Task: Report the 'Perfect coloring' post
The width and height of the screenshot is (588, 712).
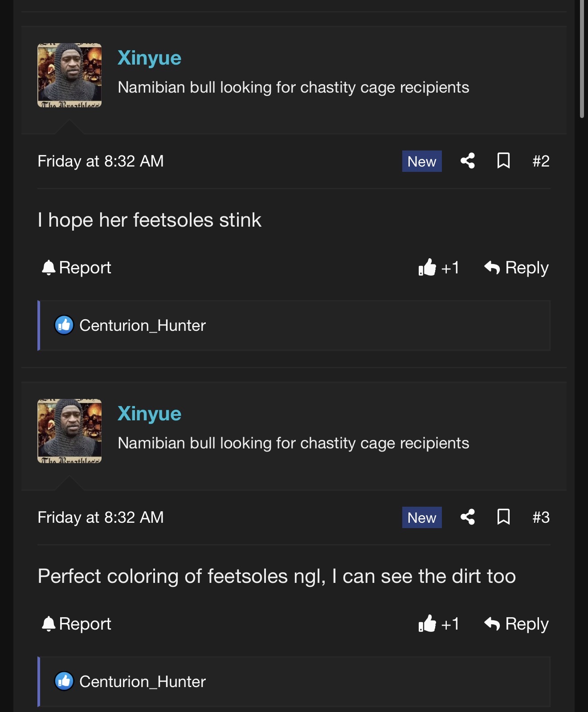Action: point(77,624)
